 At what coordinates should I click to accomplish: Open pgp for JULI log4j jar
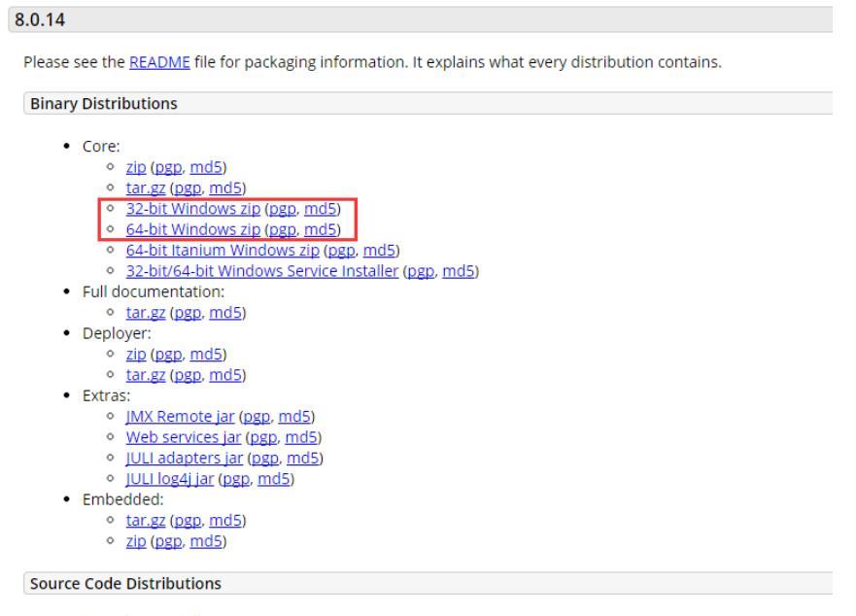click(236, 478)
